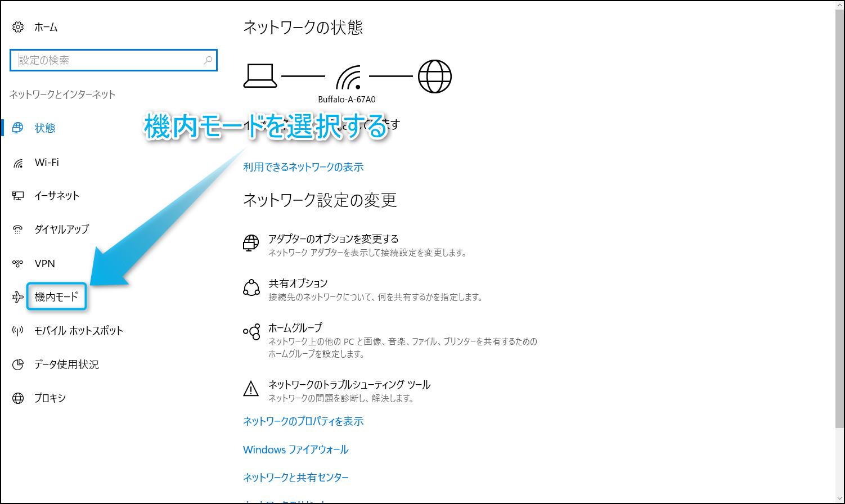Click the proxy globe icon
The height and width of the screenshot is (504, 845).
point(18,398)
